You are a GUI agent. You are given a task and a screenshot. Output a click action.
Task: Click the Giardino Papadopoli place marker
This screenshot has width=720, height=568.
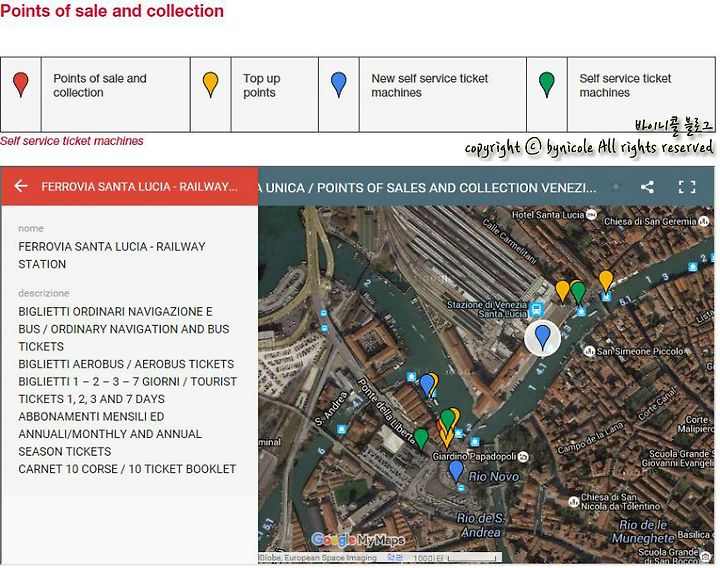click(x=523, y=456)
